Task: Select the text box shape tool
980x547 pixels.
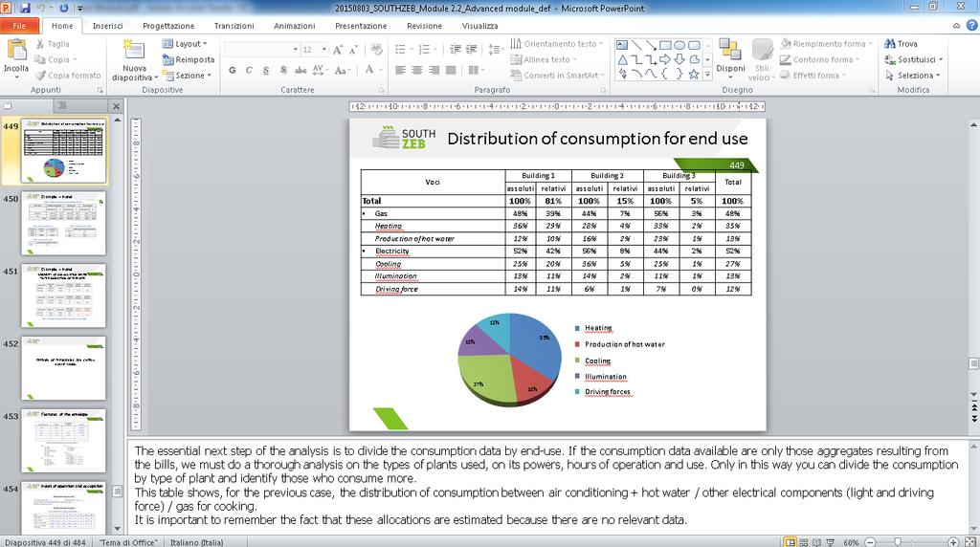Action: [622, 45]
